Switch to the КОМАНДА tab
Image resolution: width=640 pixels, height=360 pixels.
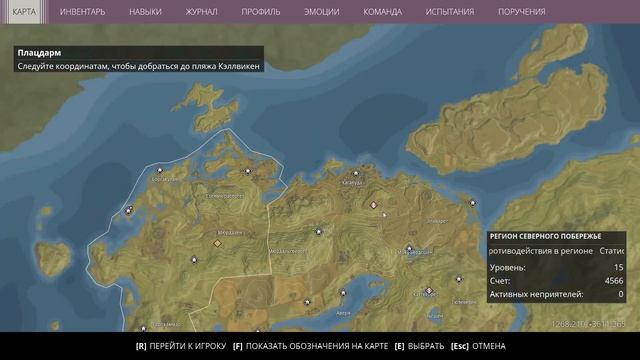click(382, 12)
